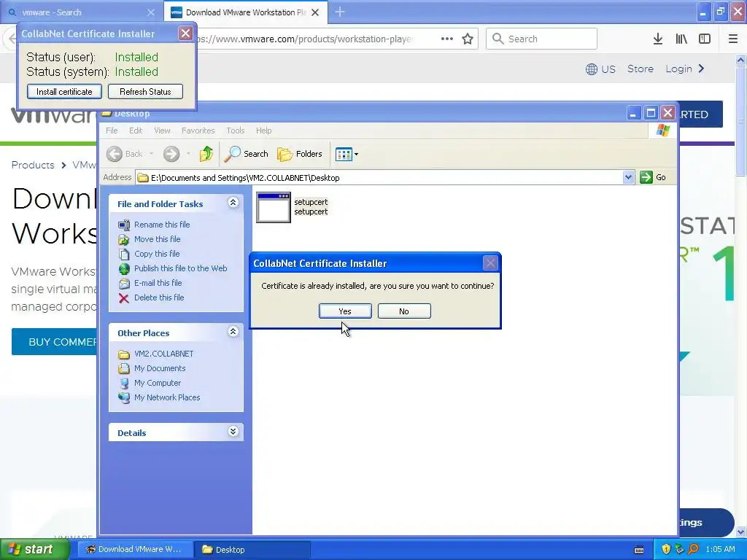Image resolution: width=747 pixels, height=560 pixels.
Task: Collapse the Other Places panel
Action: pyautogui.click(x=233, y=332)
